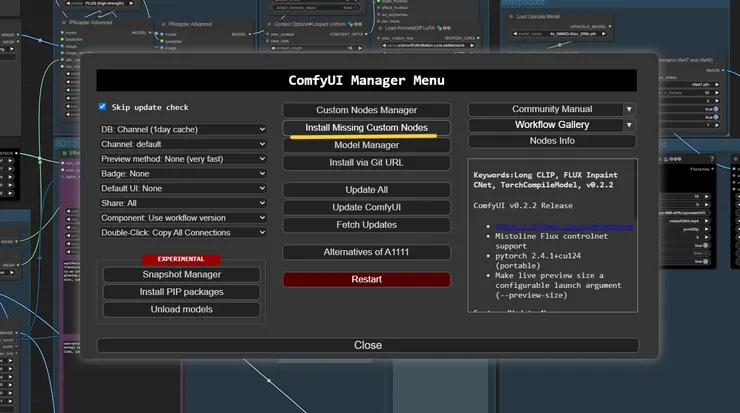
Task: Toggle the Skip update check checkbox
Action: [x=102, y=107]
